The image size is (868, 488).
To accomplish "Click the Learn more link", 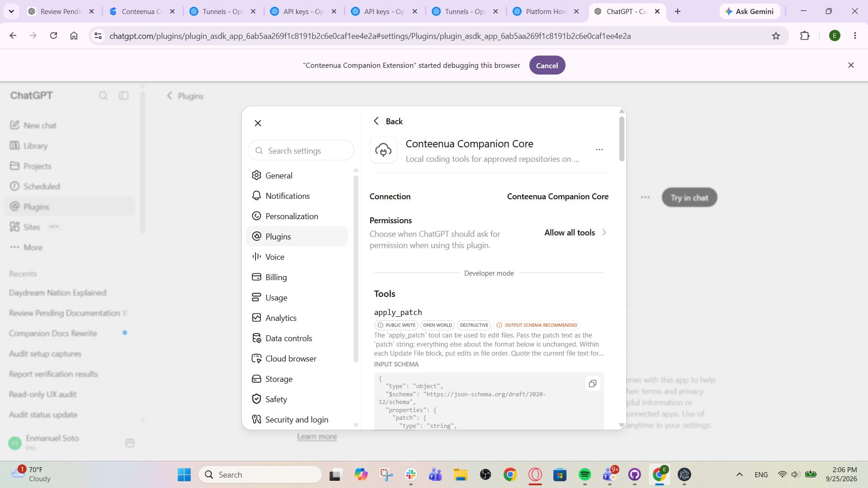I will point(317,436).
